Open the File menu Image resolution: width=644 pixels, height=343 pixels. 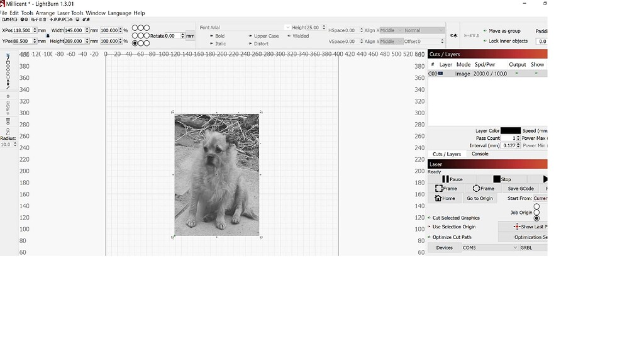[3, 13]
